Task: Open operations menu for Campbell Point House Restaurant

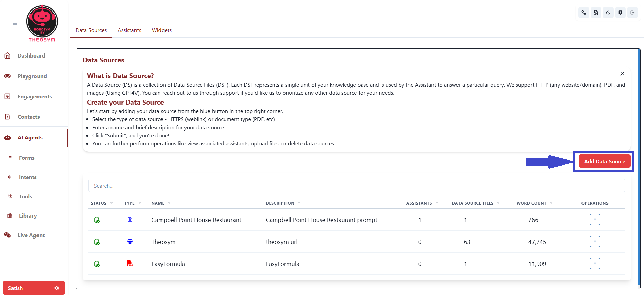Action: point(595,220)
